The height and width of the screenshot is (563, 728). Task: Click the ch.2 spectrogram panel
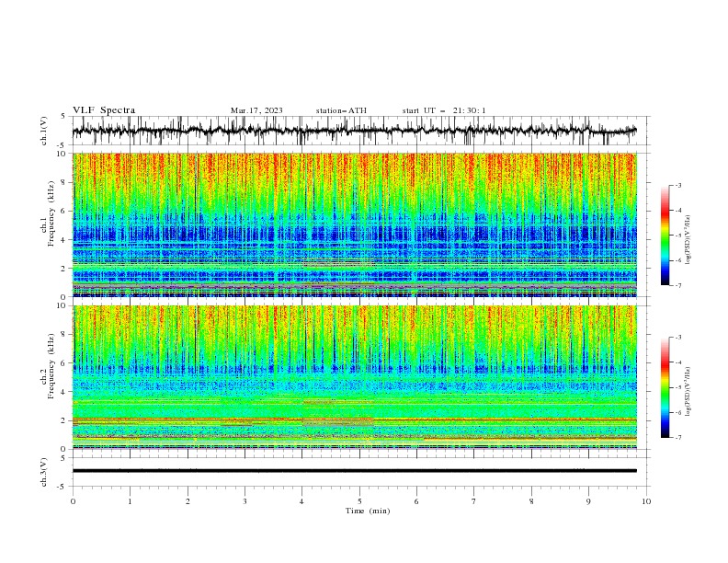pyautogui.click(x=355, y=377)
